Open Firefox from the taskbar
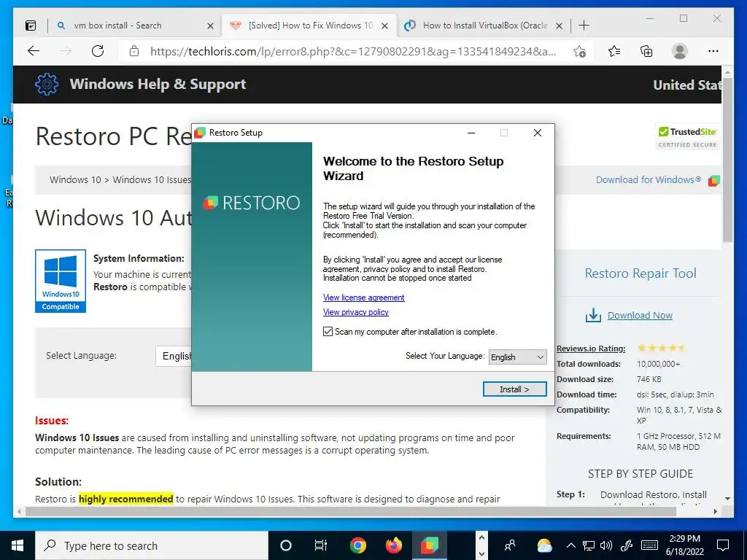 tap(394, 545)
